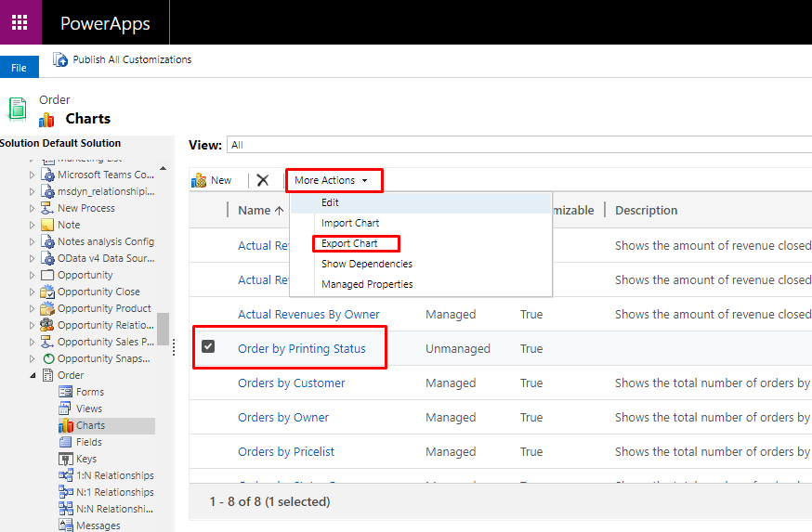Click the Keys node icon

(x=65, y=459)
